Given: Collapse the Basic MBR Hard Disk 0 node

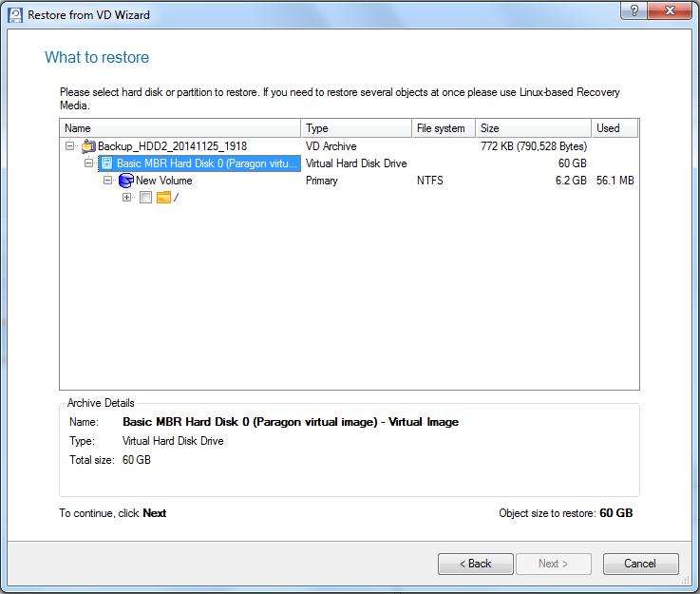Looking at the screenshot, I should [x=89, y=163].
